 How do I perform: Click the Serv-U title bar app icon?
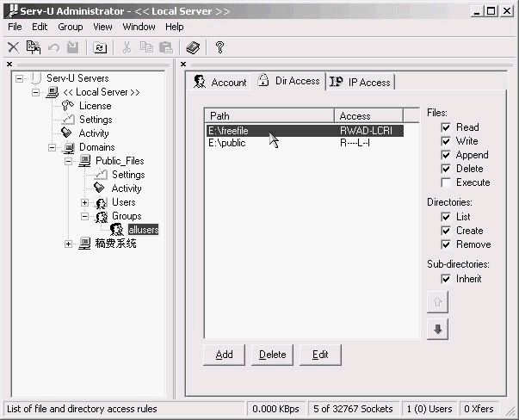click(13, 11)
